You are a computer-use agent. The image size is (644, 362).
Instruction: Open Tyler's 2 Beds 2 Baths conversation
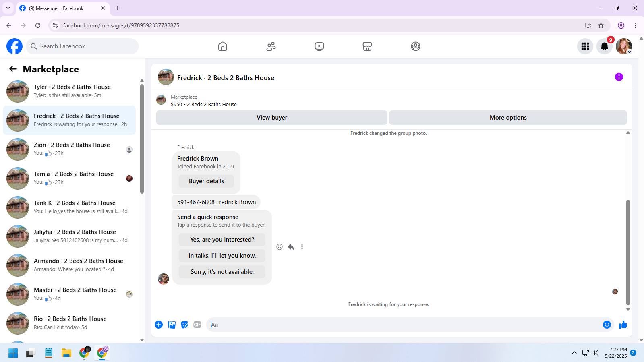69,91
